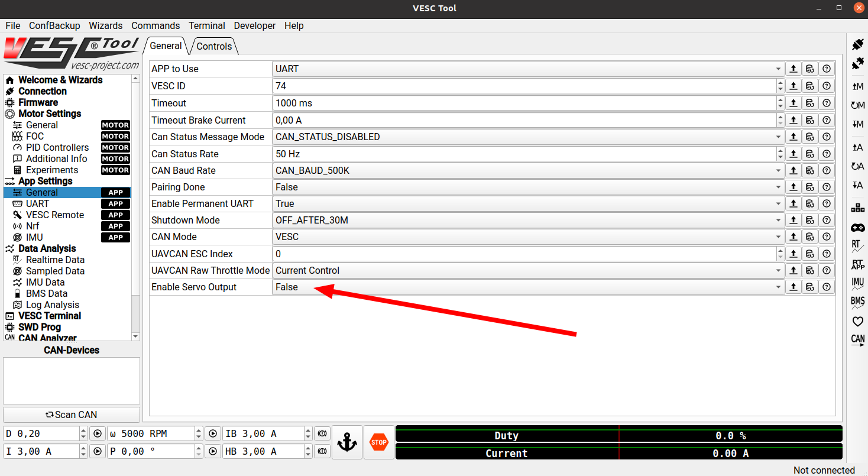The width and height of the screenshot is (868, 476).
Task: Click the connect plug icon in right toolbar
Action: tap(857, 44)
